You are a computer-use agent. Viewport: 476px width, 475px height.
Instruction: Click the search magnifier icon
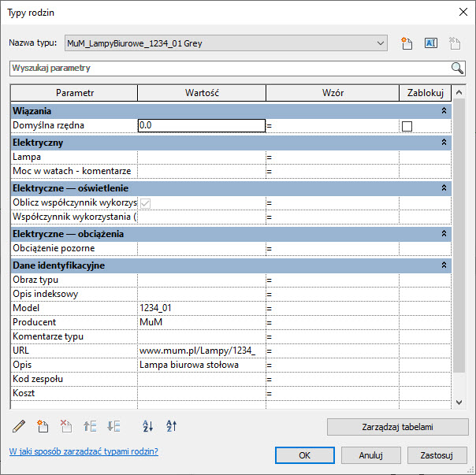(x=457, y=68)
